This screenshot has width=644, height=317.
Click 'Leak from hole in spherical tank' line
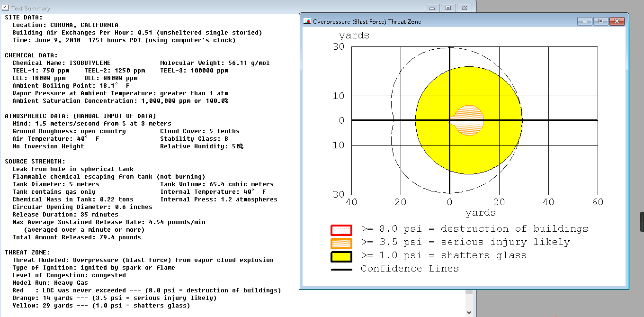coord(73,169)
